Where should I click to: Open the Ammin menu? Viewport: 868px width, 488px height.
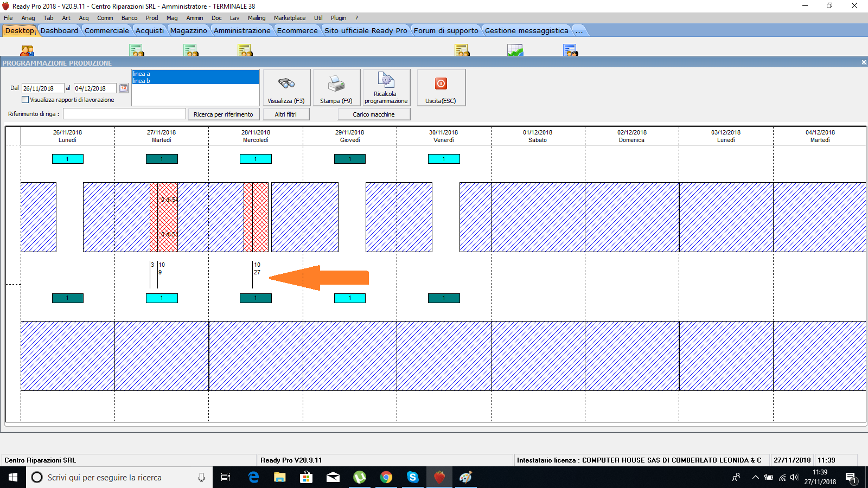195,18
